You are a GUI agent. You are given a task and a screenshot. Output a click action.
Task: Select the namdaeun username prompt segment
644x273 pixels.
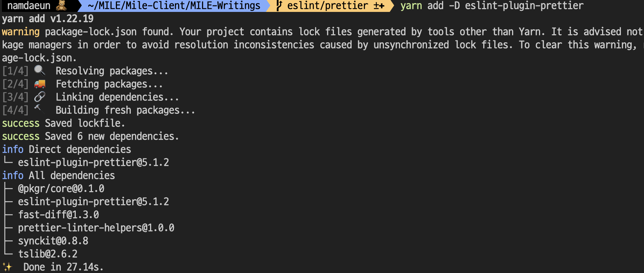(29, 6)
